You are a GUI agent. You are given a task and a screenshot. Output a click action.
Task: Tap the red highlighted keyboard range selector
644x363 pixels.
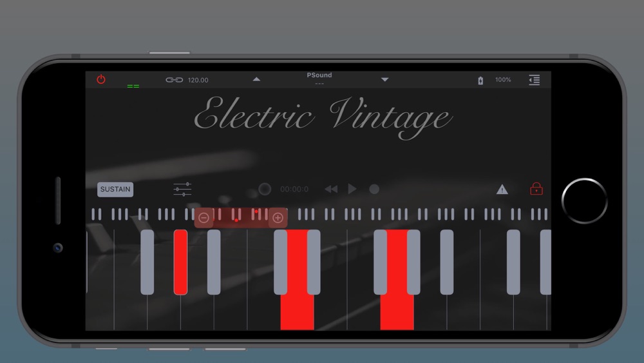[x=241, y=218]
